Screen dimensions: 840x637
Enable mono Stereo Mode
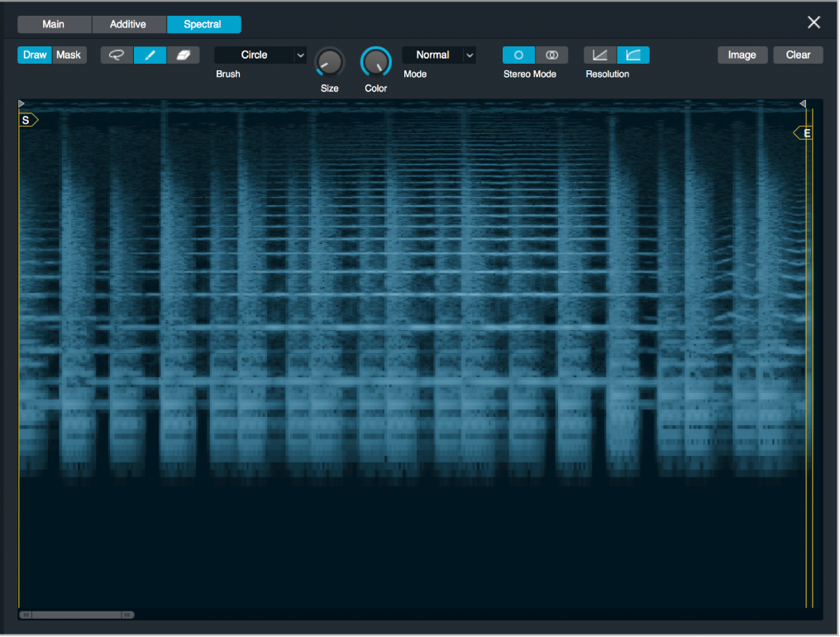tap(518, 55)
